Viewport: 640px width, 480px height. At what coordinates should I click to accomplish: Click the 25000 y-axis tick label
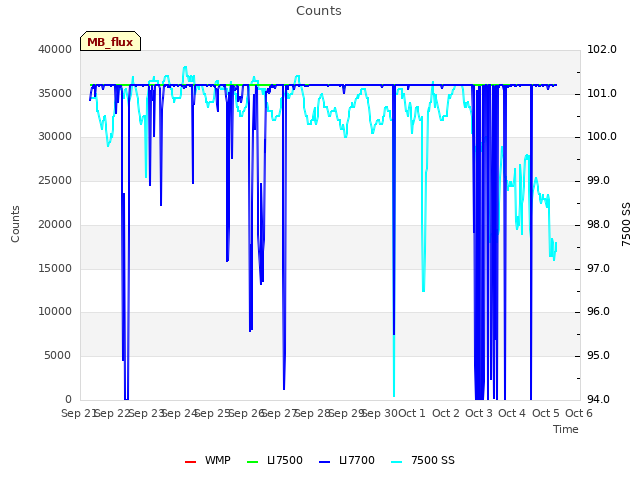[x=55, y=180]
